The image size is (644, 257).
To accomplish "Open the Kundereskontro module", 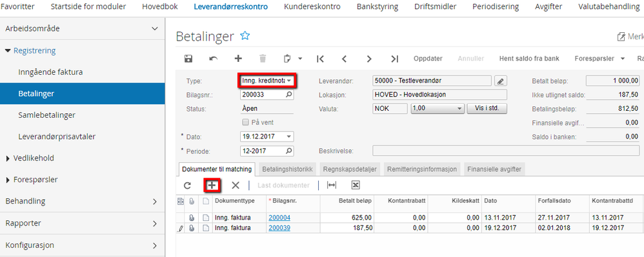I will click(x=312, y=6).
